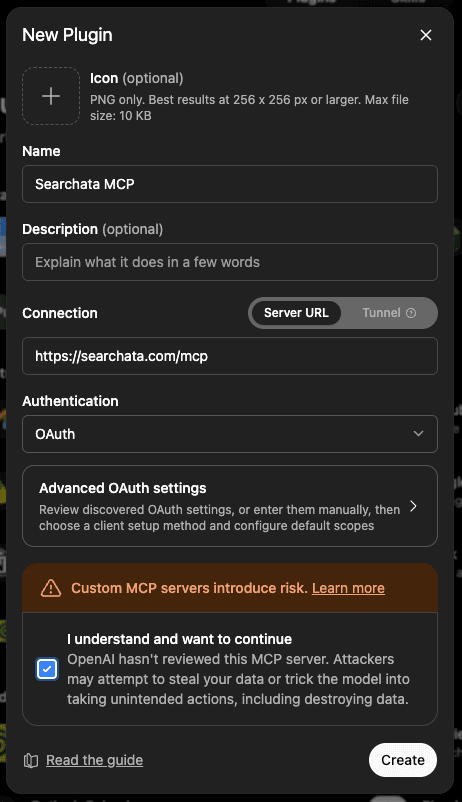Click the 'Icon (optional)' label
The width and height of the screenshot is (462, 802).
(137, 78)
